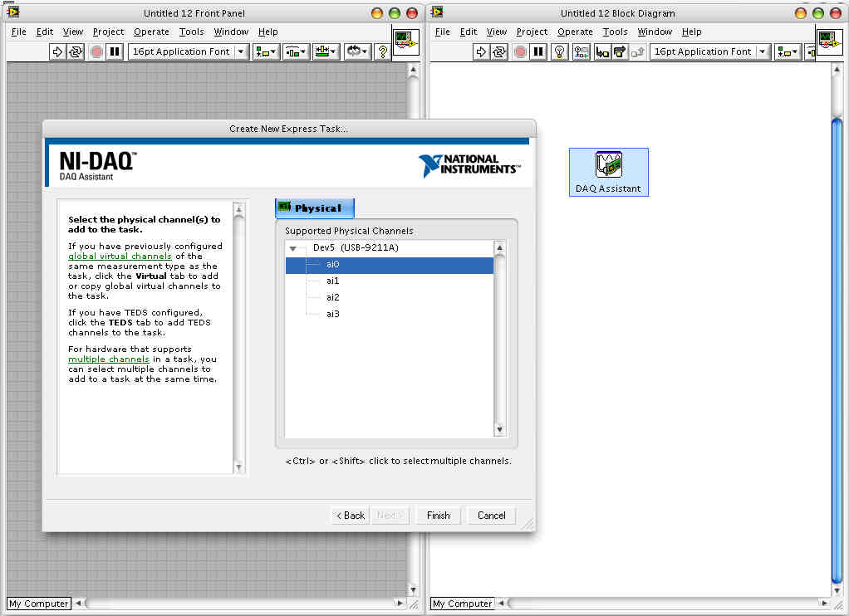This screenshot has height=616, width=849.
Task: Click Dev5 (USB-9211A) device label
Action: 356,248
